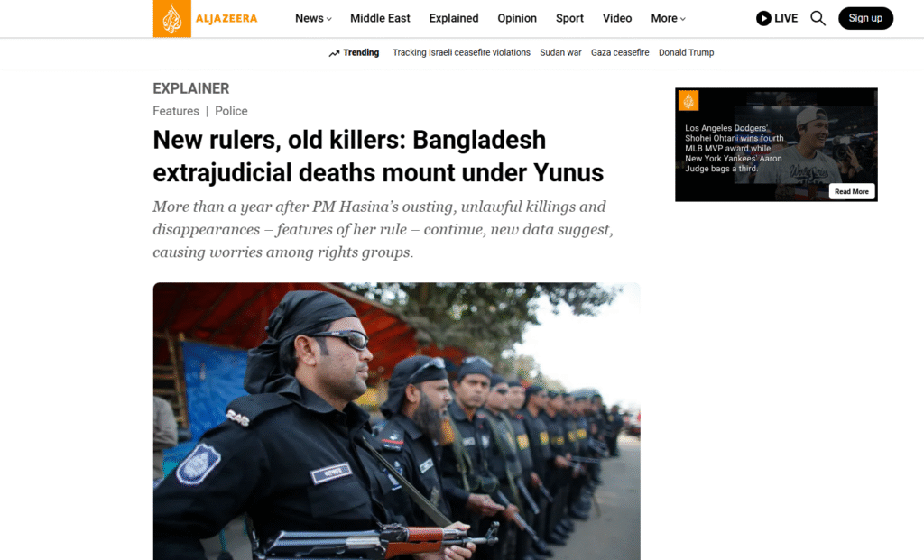Screen dimensions: 924x560
Task: Open the Donald Trump trending topic
Action: [686, 52]
